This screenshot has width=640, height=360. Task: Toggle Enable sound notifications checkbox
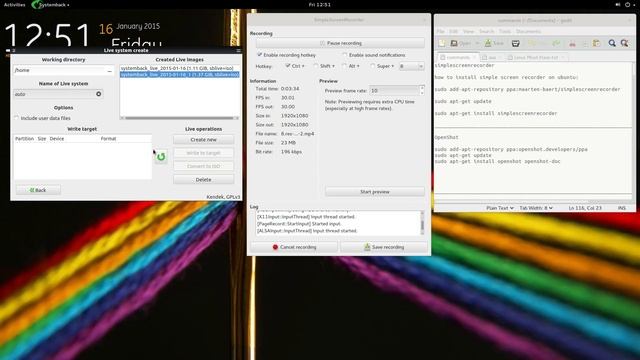(345, 55)
